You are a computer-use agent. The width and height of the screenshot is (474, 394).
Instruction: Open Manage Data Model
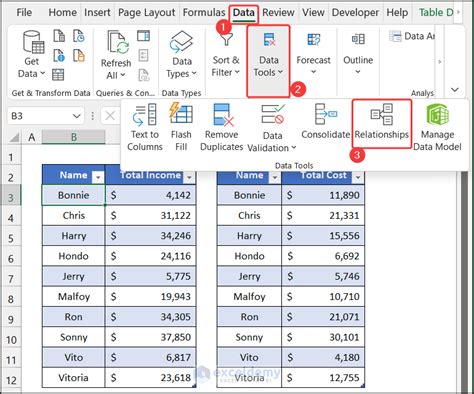click(x=437, y=127)
